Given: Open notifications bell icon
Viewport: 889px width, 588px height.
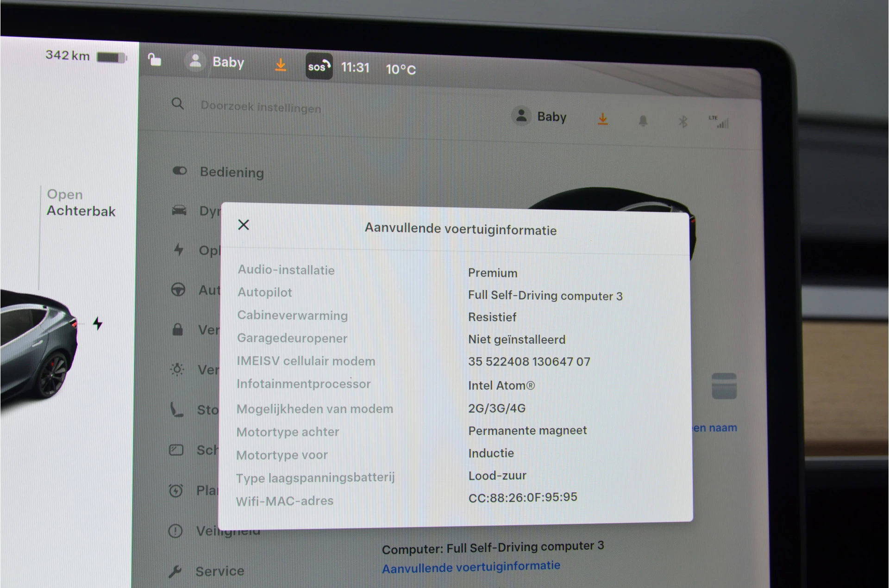Looking at the screenshot, I should (x=643, y=121).
